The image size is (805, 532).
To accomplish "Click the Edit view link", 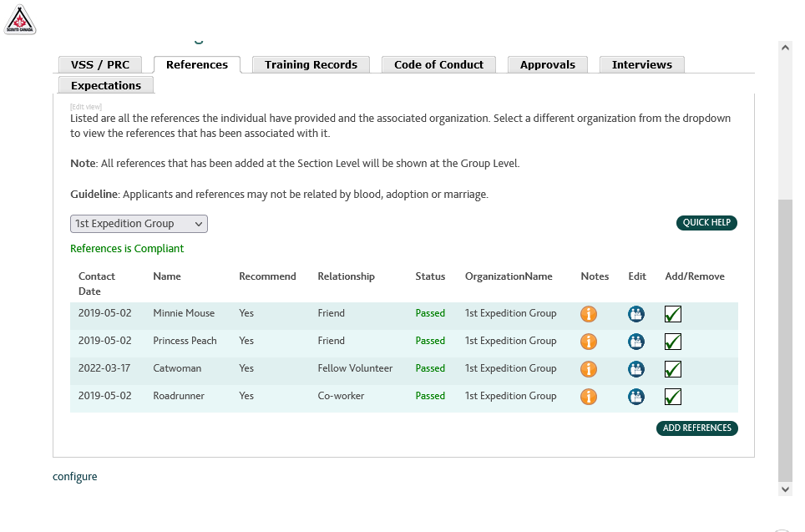I will [x=86, y=107].
